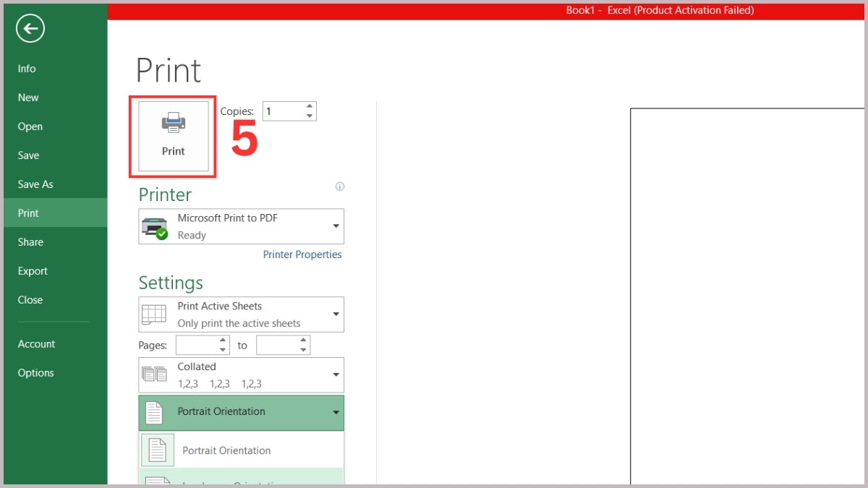The width and height of the screenshot is (868, 488).
Task: Select Portrait Orientation from the expanded list
Action: (226, 450)
